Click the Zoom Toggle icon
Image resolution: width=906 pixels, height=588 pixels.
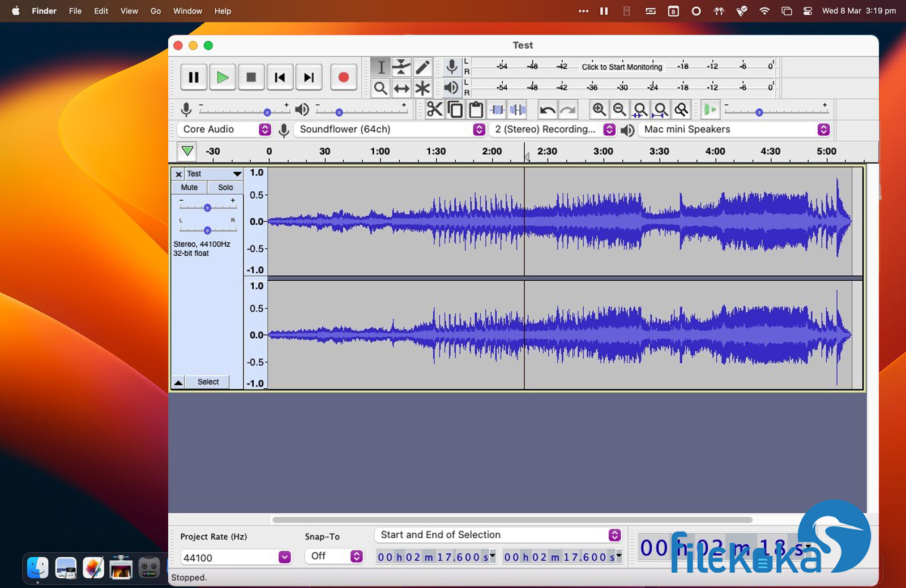pos(681,109)
